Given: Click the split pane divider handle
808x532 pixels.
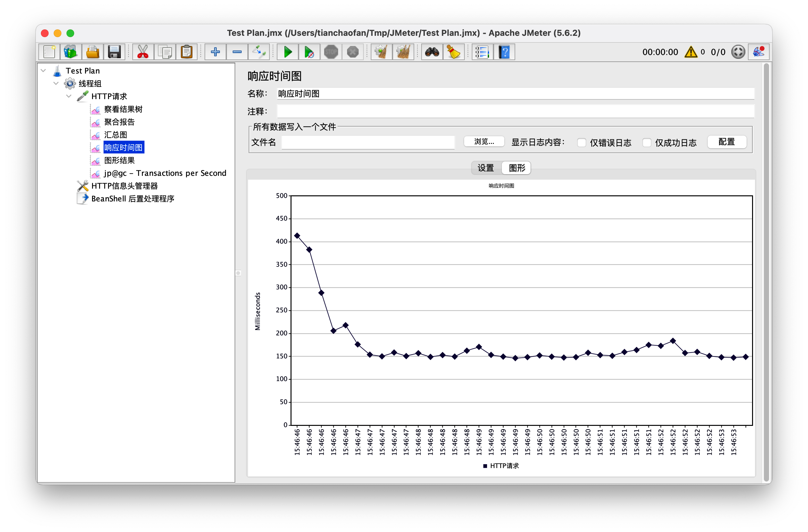Looking at the screenshot, I should [238, 273].
